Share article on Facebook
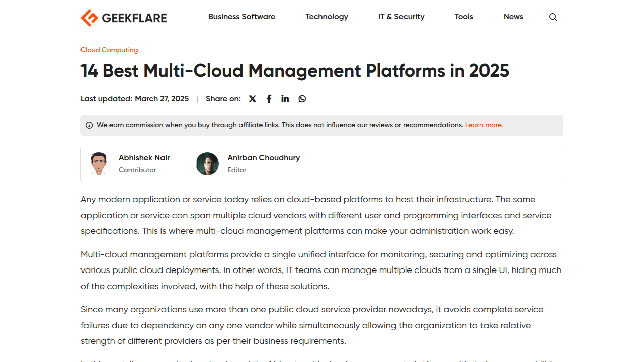This screenshot has width=644, height=362. 269,99
